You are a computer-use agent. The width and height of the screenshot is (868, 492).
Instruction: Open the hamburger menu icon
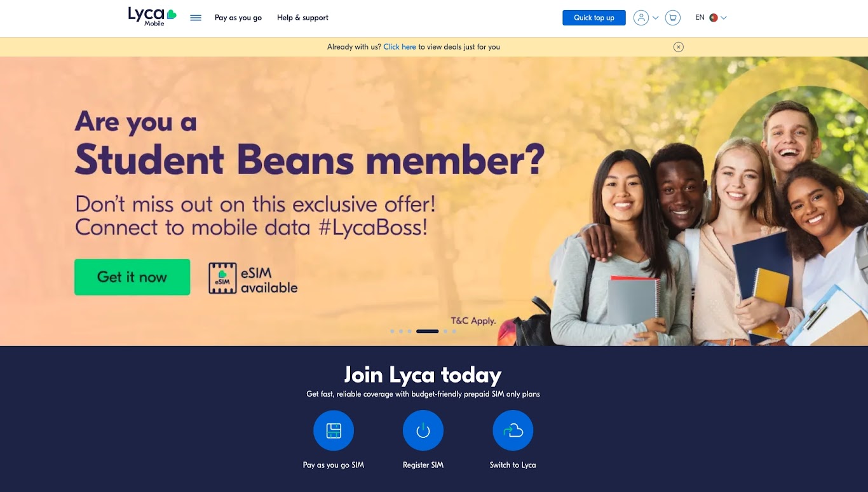(196, 18)
